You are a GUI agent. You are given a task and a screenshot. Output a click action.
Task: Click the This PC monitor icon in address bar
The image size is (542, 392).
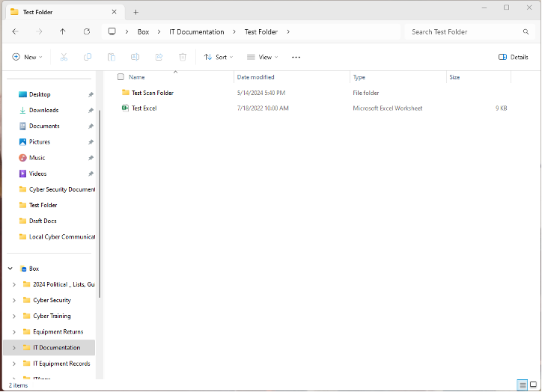pos(112,31)
